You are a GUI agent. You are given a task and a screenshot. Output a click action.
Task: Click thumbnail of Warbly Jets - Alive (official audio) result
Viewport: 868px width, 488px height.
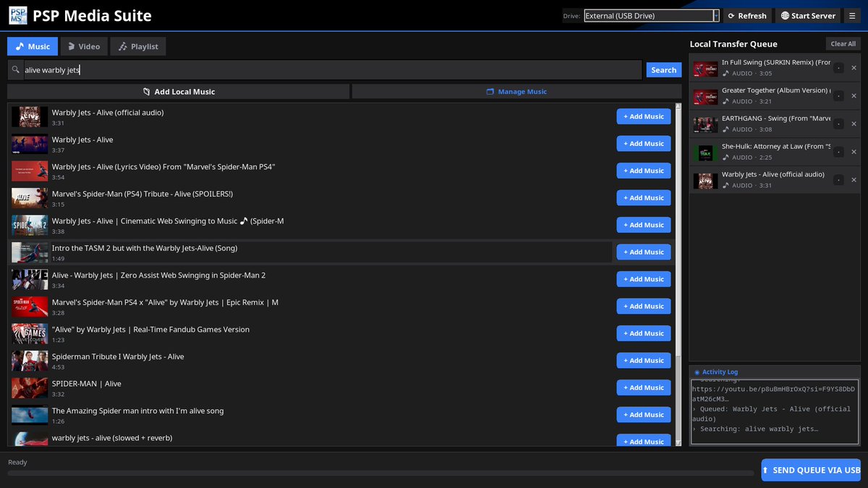pyautogui.click(x=30, y=117)
